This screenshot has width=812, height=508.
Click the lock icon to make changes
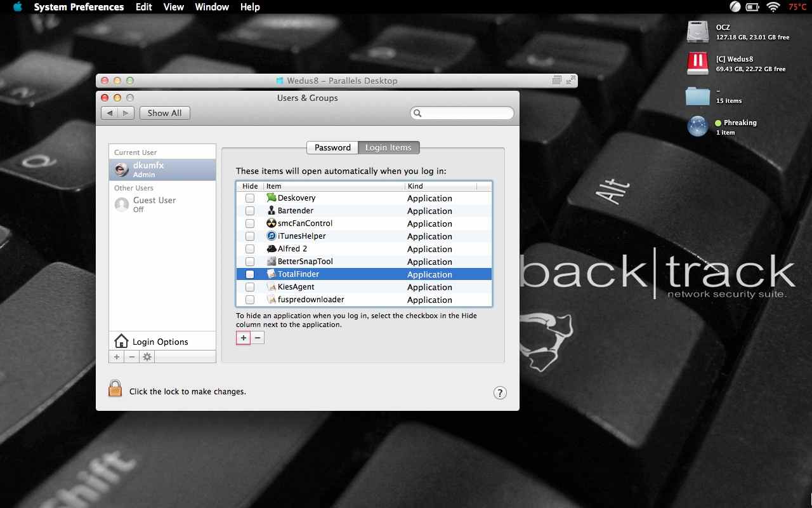tap(115, 388)
